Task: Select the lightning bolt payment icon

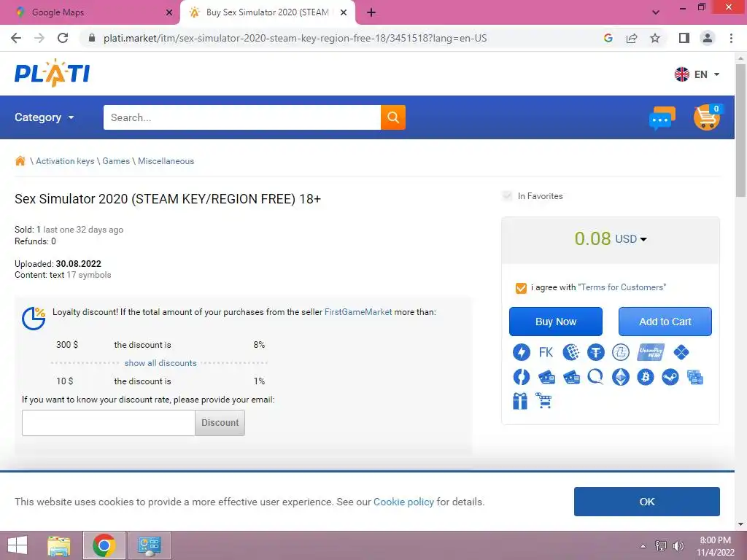Action: pos(521,352)
